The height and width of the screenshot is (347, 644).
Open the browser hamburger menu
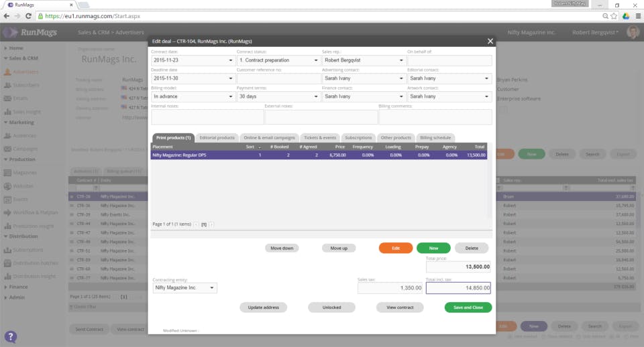pyautogui.click(x=638, y=16)
